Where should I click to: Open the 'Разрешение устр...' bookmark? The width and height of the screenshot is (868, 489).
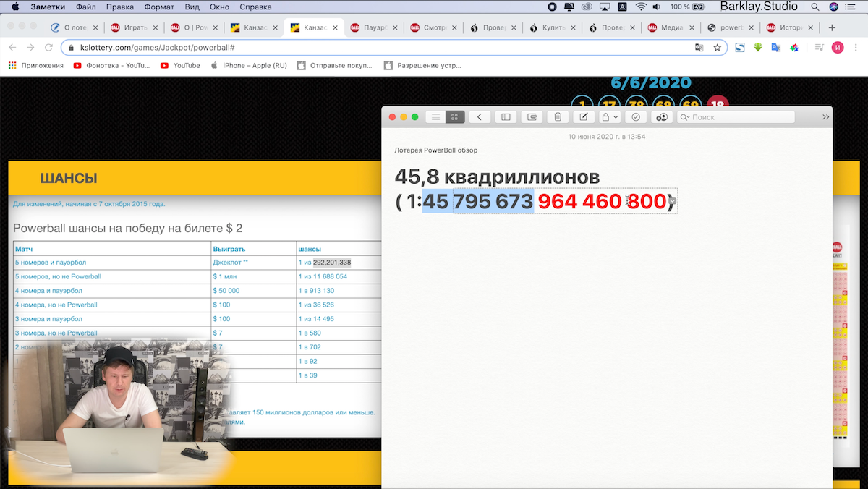422,65
